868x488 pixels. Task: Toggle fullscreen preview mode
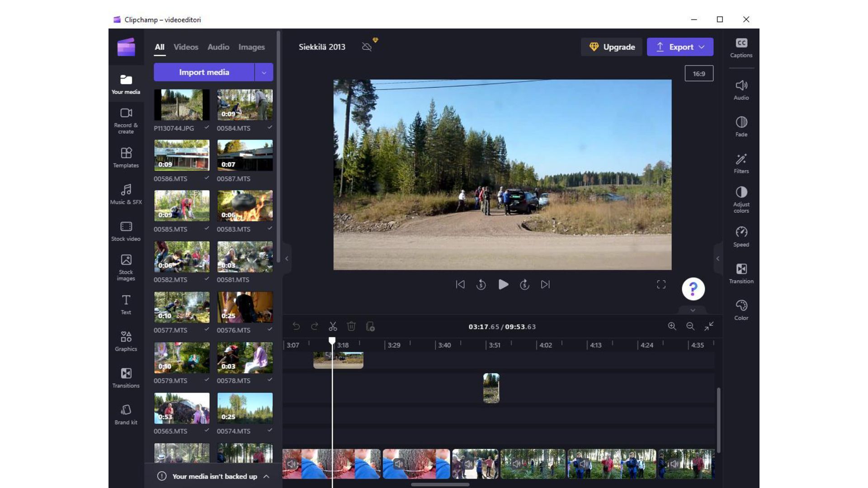pos(661,284)
